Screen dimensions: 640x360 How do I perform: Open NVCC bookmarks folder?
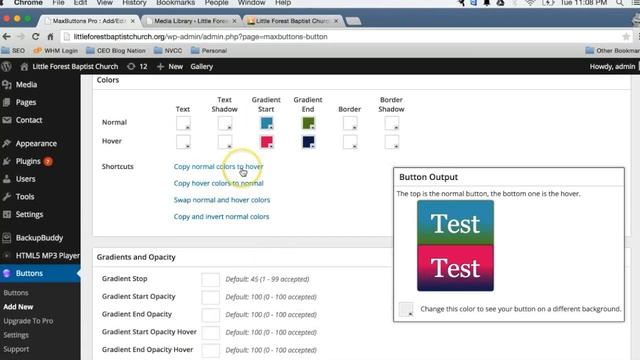click(x=168, y=51)
